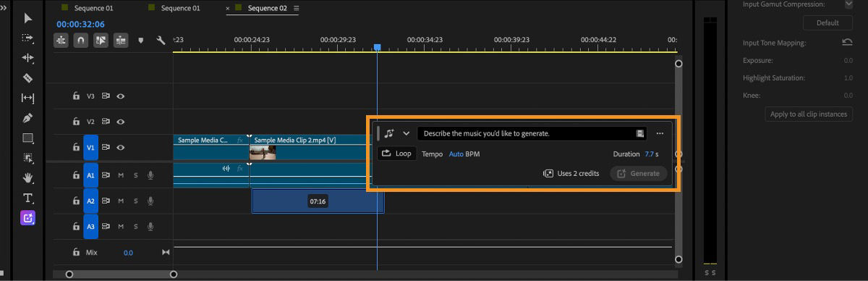Toggle track lock on A2
The height and width of the screenshot is (281, 868).
click(75, 201)
